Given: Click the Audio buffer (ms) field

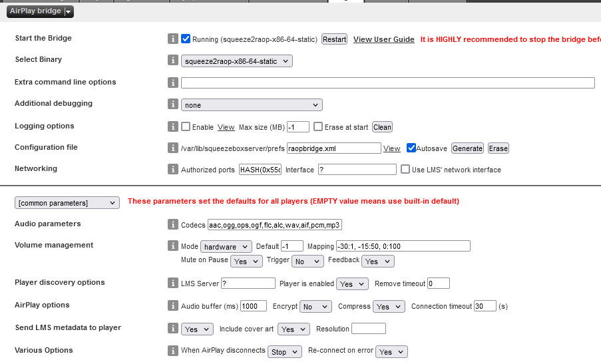Looking at the screenshot, I should click(254, 305).
